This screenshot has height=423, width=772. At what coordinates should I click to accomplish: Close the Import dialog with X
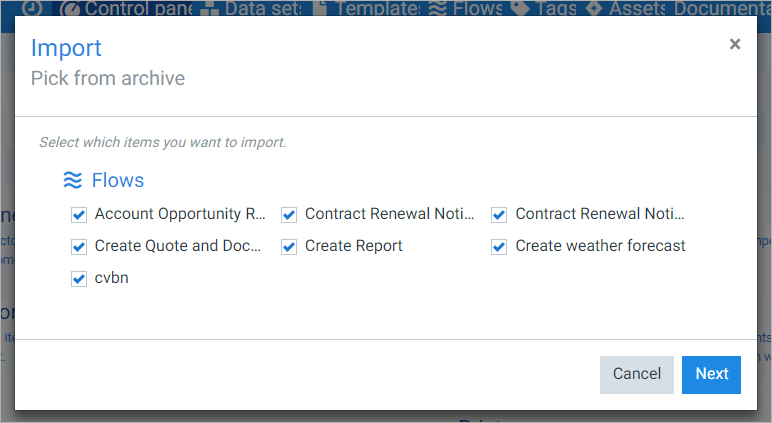[x=735, y=44]
